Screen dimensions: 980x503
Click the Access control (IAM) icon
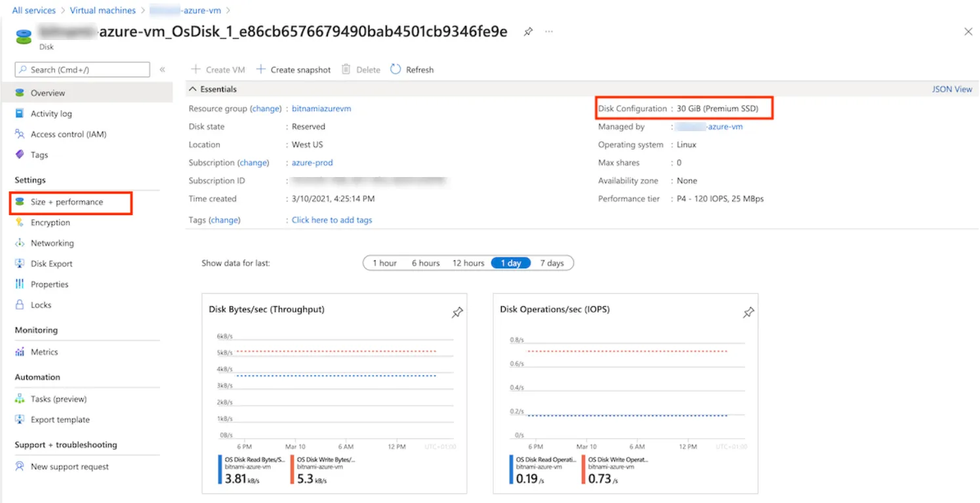[20, 134]
